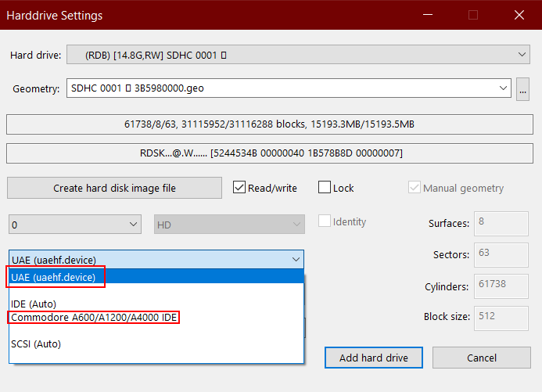Viewport: 542px width, 392px height.
Task: Close the Harddrive Settings dialog
Action: pos(519,15)
